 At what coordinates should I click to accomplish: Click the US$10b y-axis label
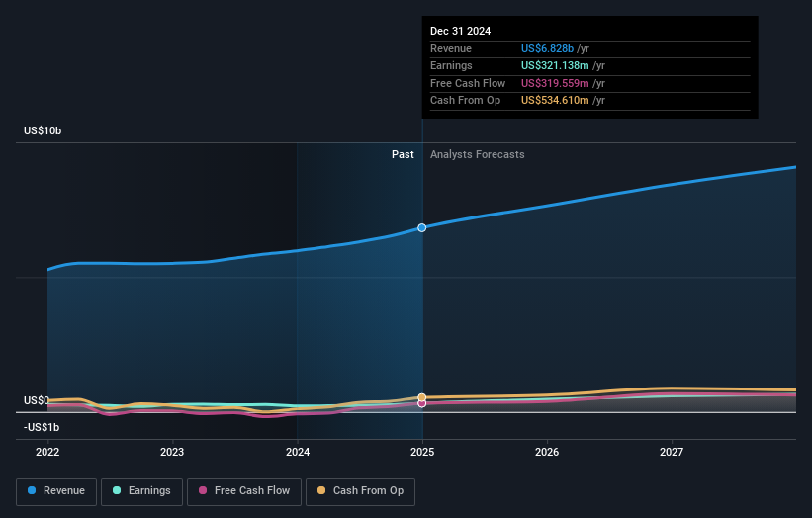(x=43, y=130)
